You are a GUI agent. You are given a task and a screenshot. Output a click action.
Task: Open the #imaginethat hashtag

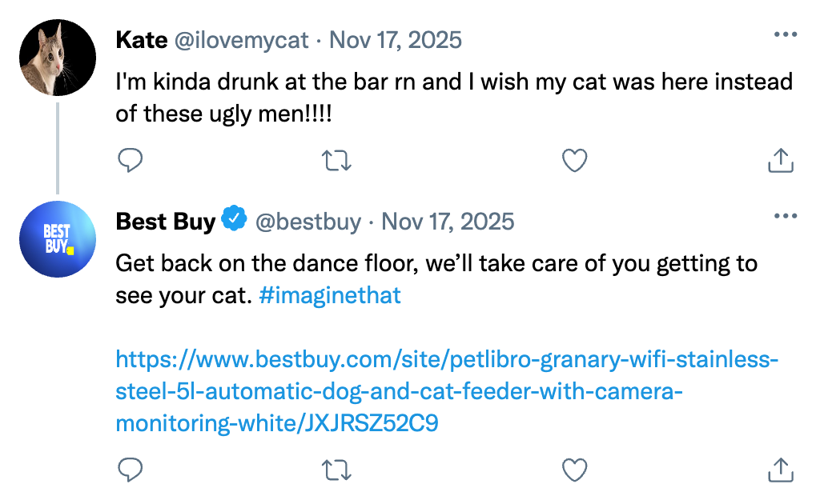pos(331,296)
